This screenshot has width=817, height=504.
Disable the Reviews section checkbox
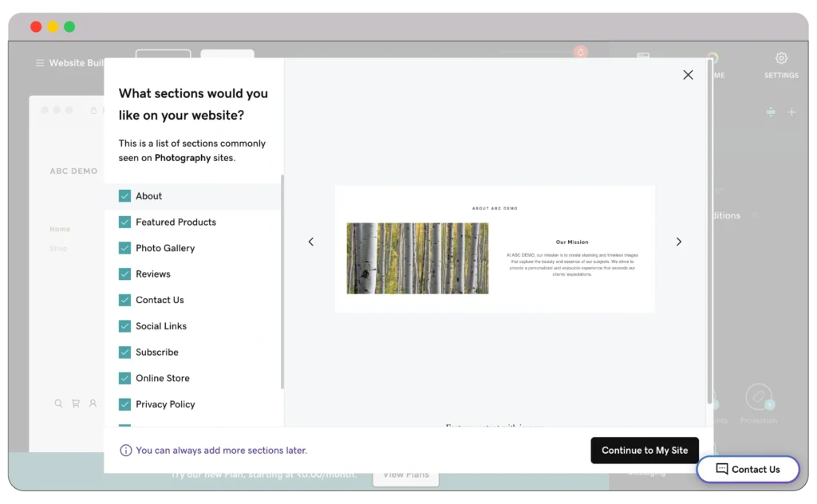pos(124,274)
